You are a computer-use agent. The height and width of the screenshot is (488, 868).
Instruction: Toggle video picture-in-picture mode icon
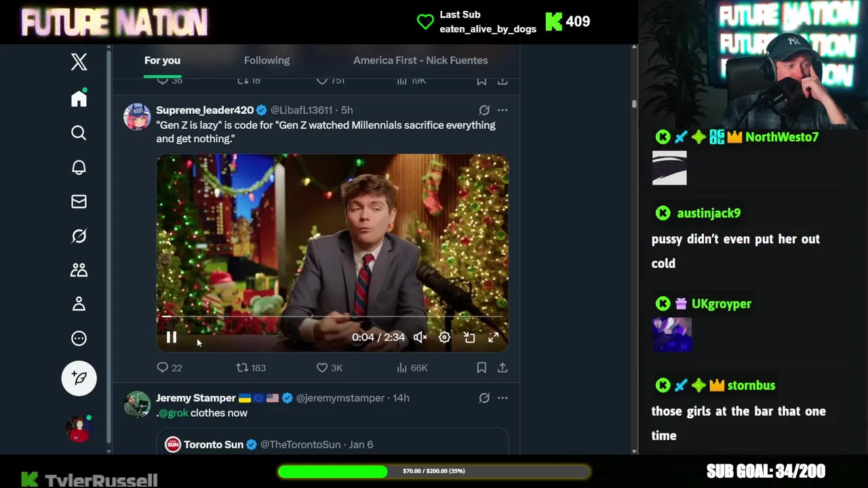(469, 338)
